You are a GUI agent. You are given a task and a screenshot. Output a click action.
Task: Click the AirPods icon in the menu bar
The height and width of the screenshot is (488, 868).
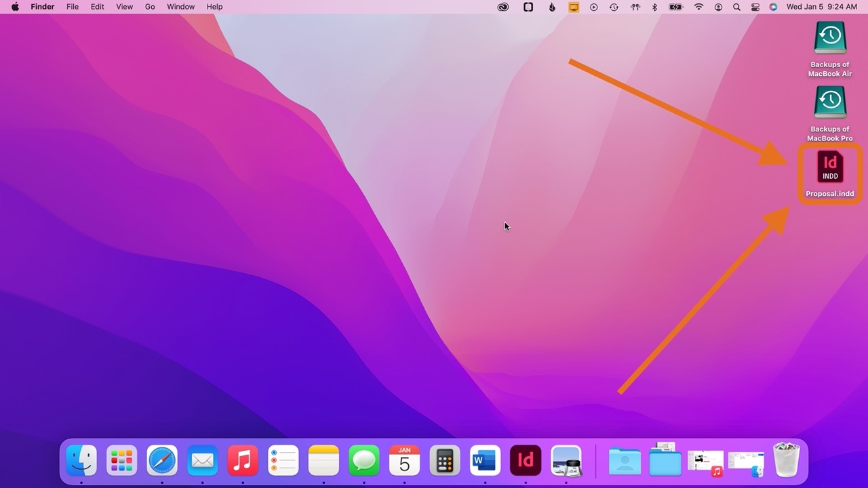pos(635,7)
